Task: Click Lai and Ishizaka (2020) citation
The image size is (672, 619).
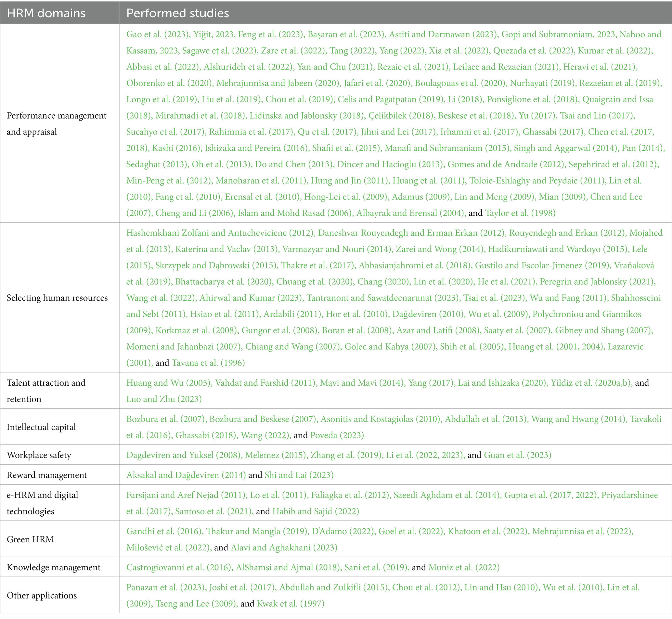Action: click(x=502, y=382)
